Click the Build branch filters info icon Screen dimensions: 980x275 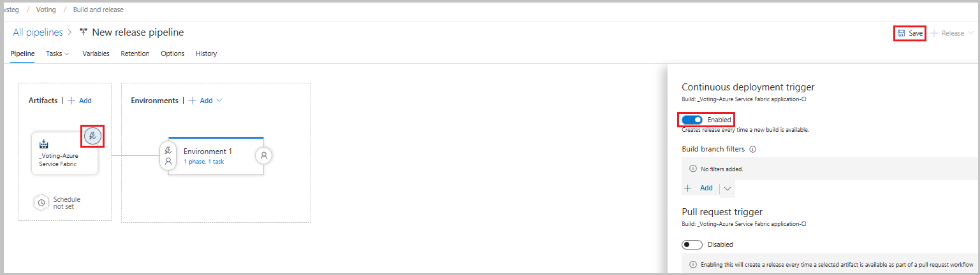pos(752,149)
